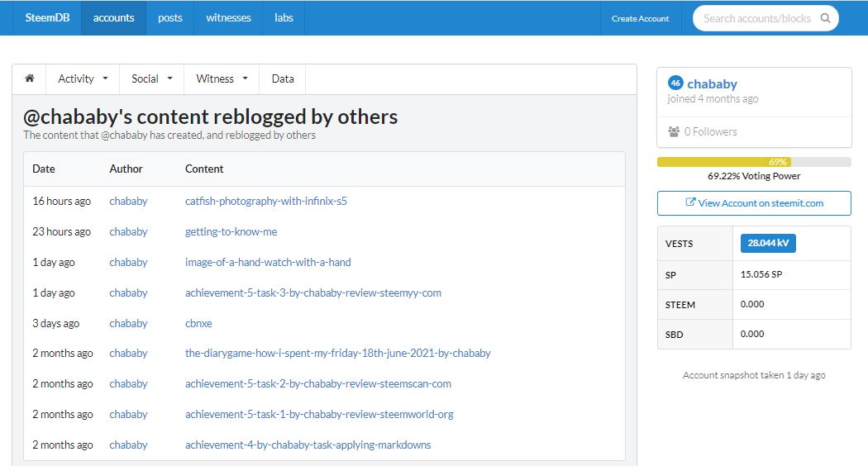Go to the accounts section
The image size is (868, 466).
(x=113, y=17)
